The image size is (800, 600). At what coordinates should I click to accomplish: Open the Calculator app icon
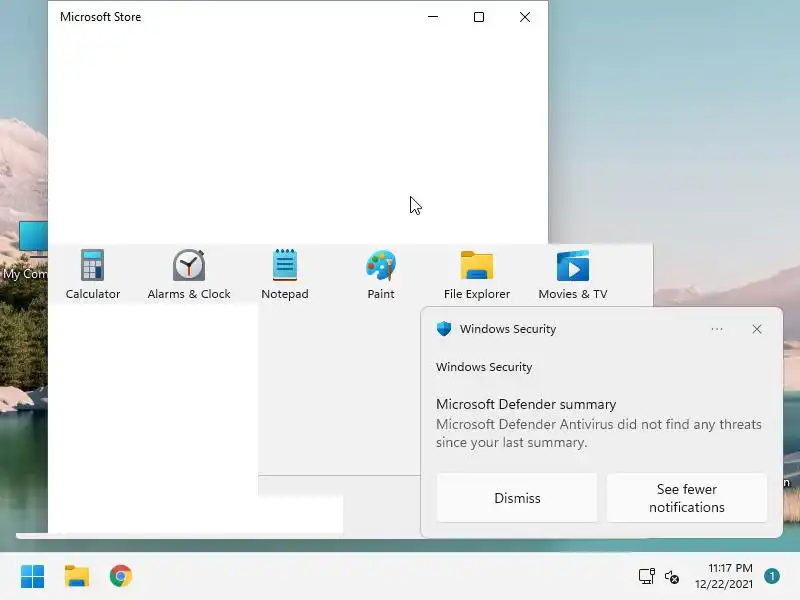(x=92, y=274)
